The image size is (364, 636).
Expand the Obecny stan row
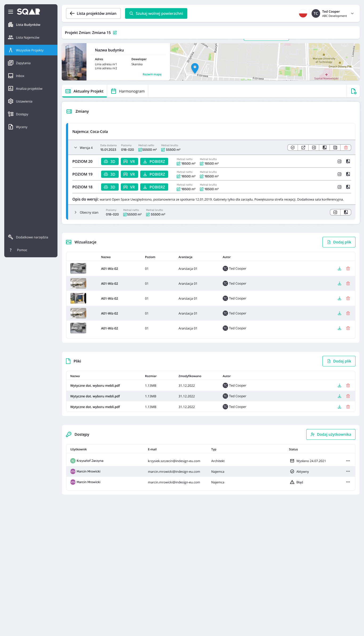(76, 213)
